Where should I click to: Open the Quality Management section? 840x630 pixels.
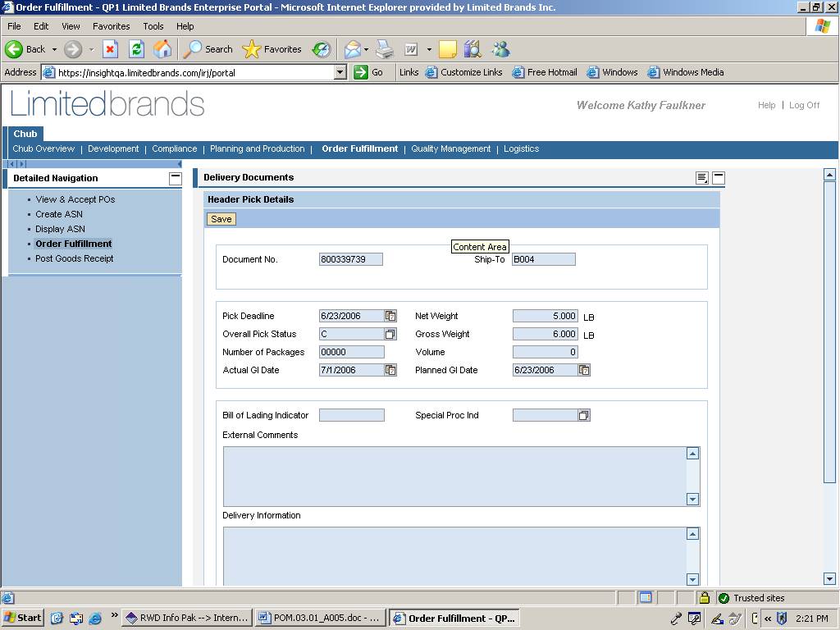pyautogui.click(x=451, y=149)
